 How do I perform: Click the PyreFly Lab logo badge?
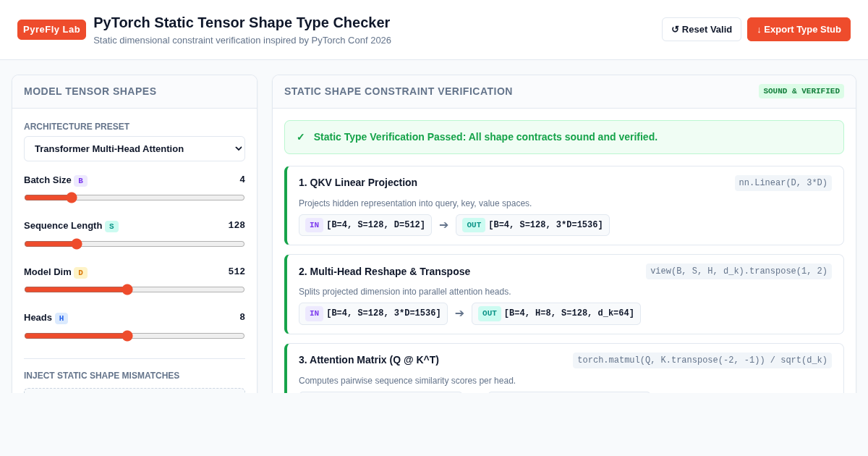click(x=51, y=30)
